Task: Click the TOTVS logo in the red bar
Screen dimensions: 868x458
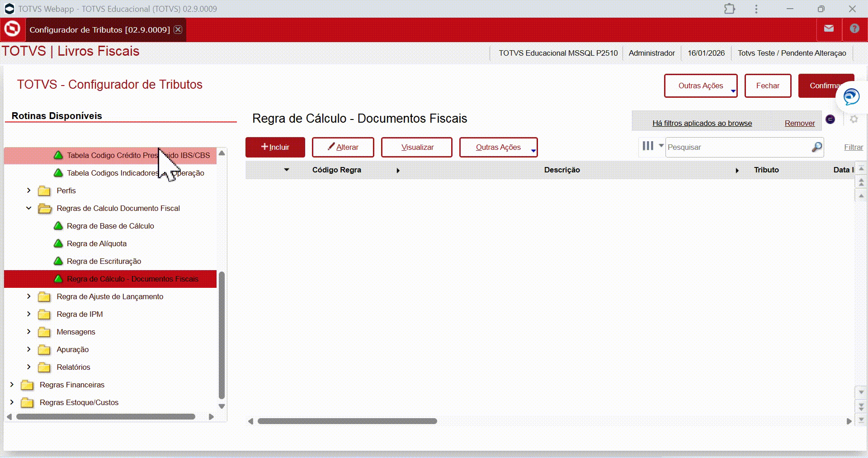Action: (x=12, y=29)
